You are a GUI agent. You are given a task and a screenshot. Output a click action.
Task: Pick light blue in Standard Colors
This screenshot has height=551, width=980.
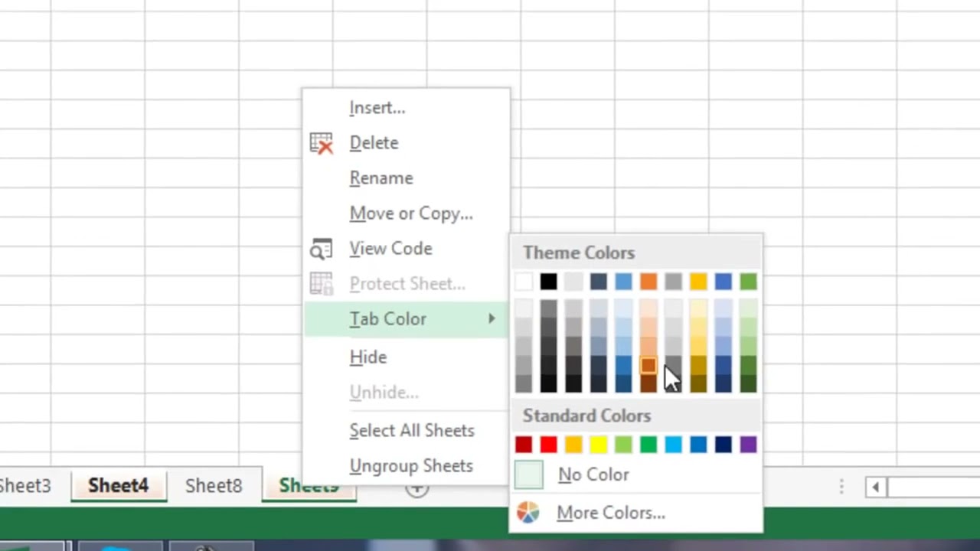(x=673, y=445)
